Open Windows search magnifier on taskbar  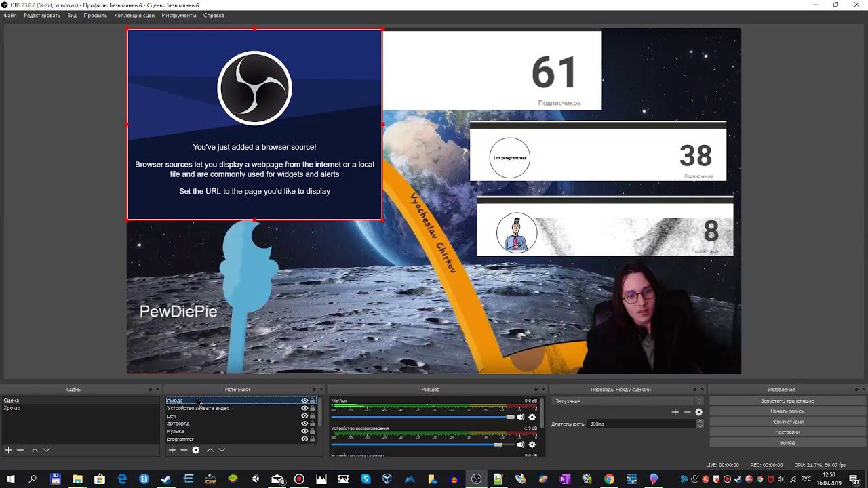[33, 479]
